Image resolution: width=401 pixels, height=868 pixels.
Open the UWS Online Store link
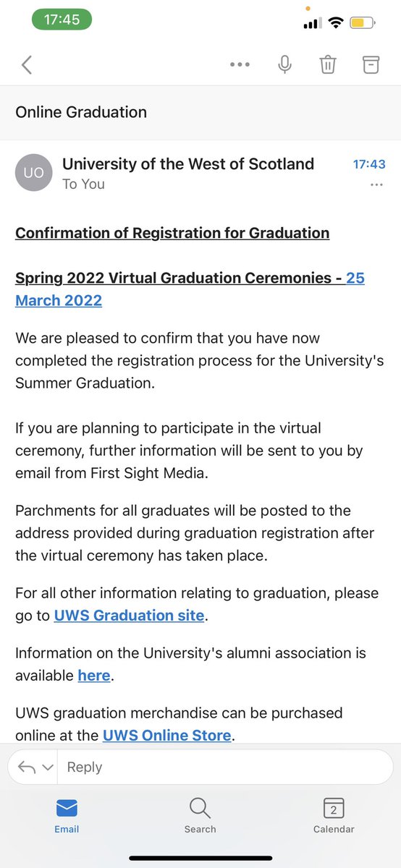[167, 736]
